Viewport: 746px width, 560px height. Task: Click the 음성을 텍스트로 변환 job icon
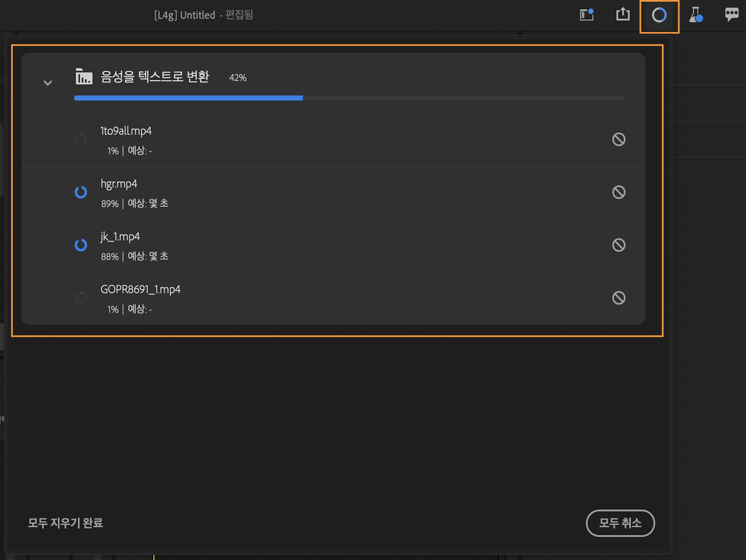pyautogui.click(x=84, y=77)
